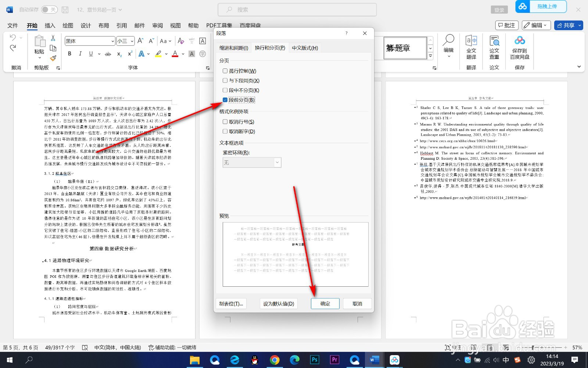Screen dimensions: 588x368
Task: Open Photoshop from the taskbar
Action: pyautogui.click(x=314, y=360)
